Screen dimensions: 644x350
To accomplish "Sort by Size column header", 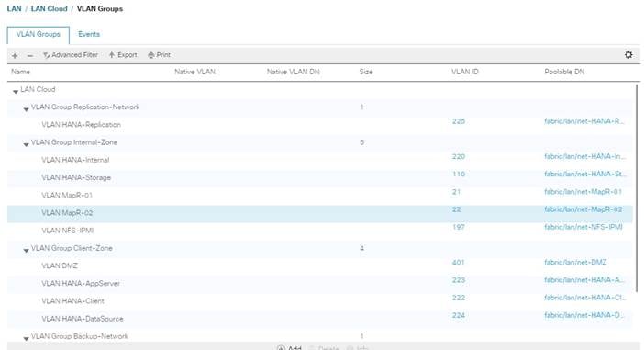I will 366,72.
